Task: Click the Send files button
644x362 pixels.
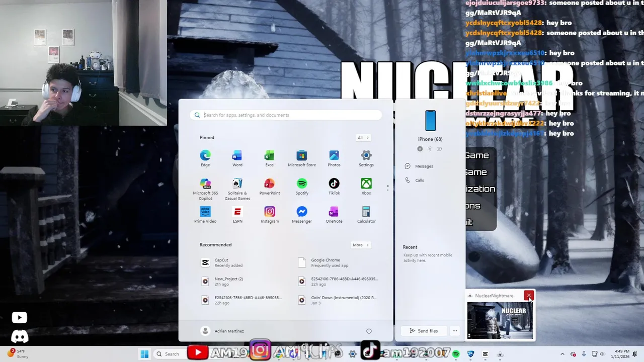Action: click(x=424, y=331)
